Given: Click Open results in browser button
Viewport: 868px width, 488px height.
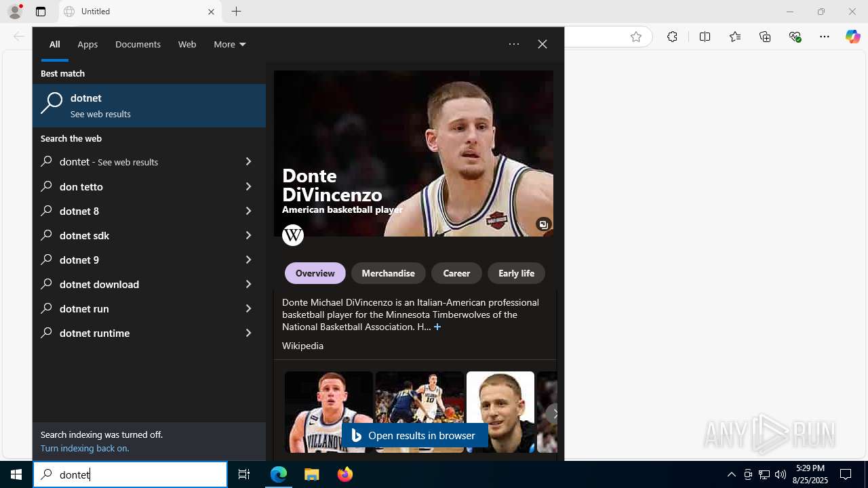Looking at the screenshot, I should point(414,435).
